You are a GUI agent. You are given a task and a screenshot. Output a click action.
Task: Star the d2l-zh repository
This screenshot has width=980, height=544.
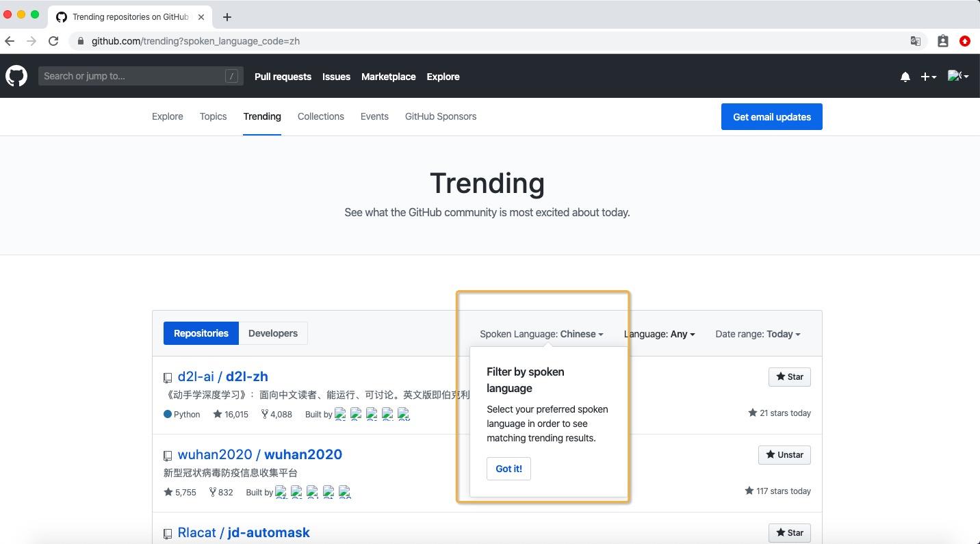point(789,376)
